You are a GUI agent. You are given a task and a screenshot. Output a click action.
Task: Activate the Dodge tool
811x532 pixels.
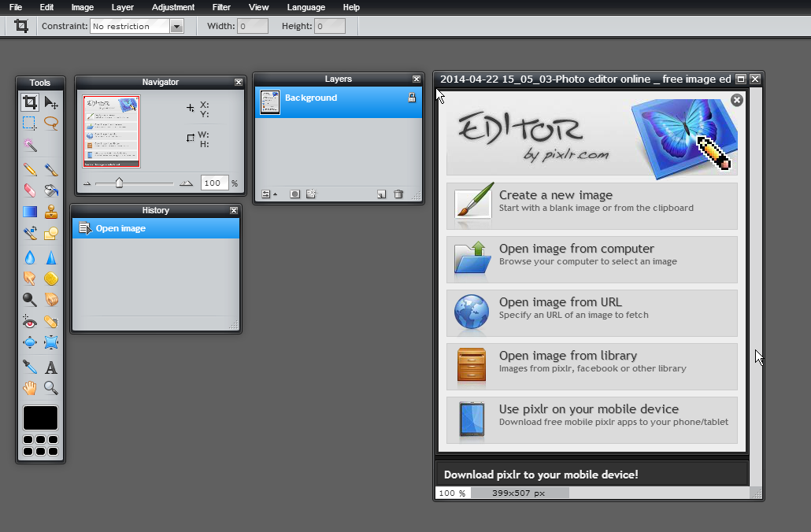pos(29,299)
